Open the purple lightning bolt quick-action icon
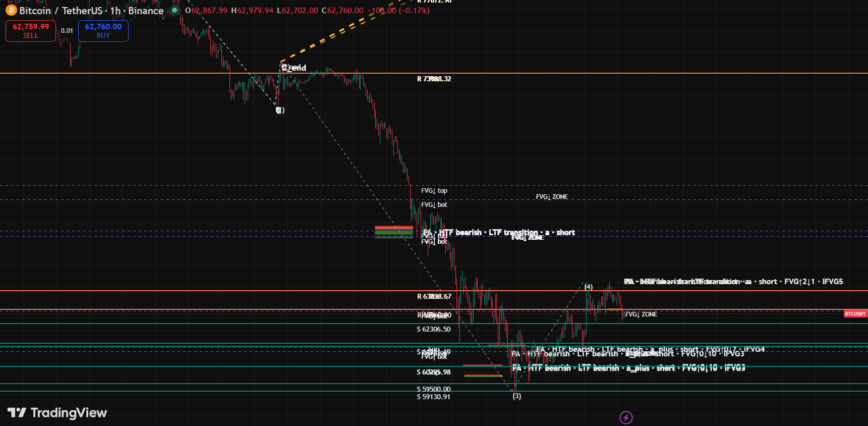 tap(626, 417)
